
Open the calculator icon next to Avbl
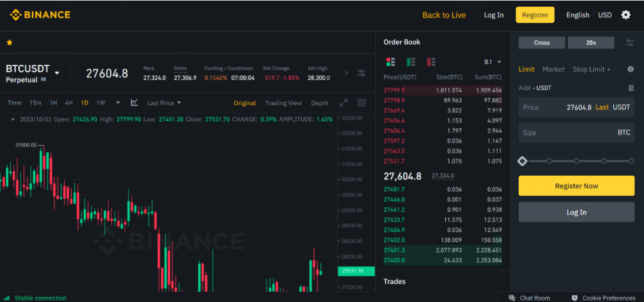pos(631,88)
